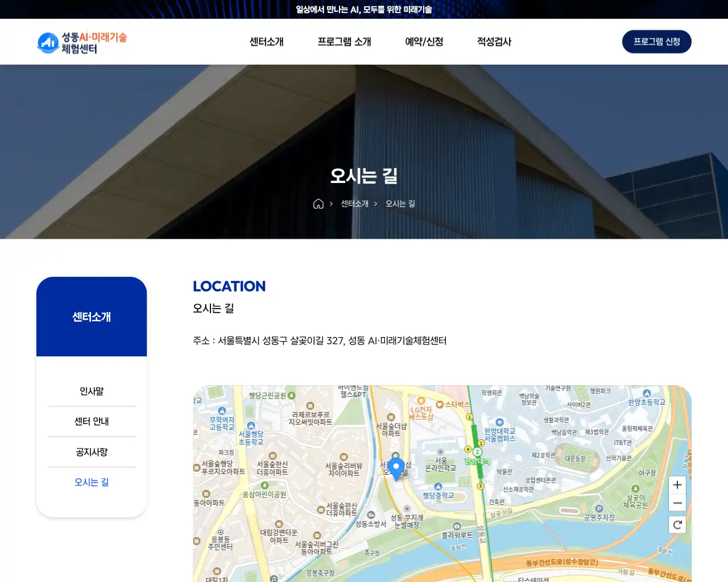Image resolution: width=728 pixels, height=582 pixels.
Task: Click the 응삼어린이공원 park marker
Action: (264, 485)
